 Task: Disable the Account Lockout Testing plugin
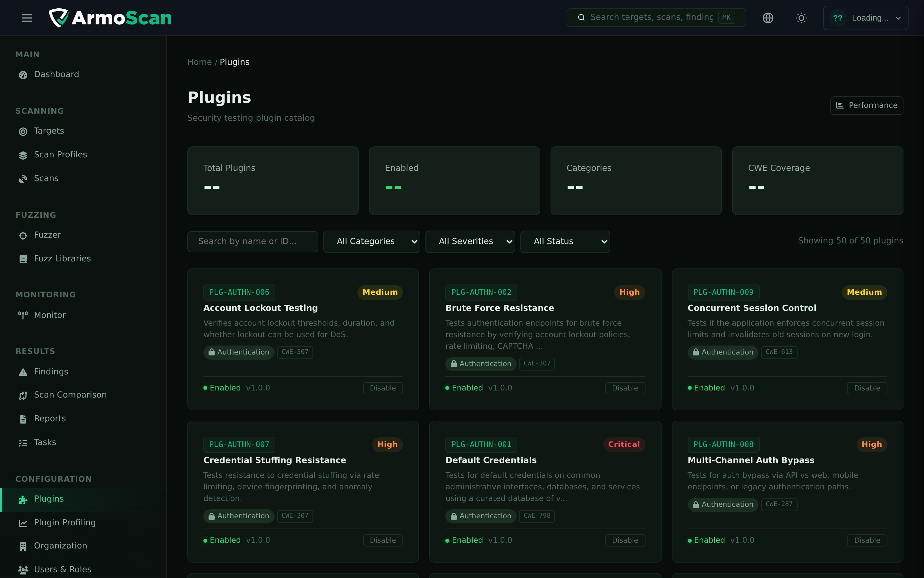[382, 388]
